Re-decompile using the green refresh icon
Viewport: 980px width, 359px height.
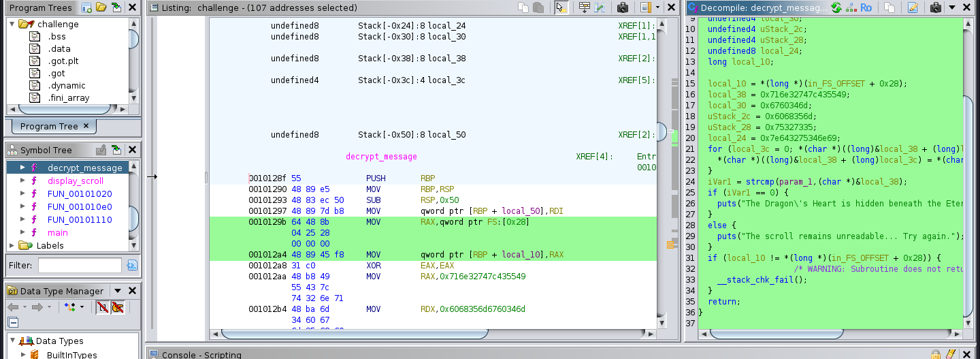(836, 7)
